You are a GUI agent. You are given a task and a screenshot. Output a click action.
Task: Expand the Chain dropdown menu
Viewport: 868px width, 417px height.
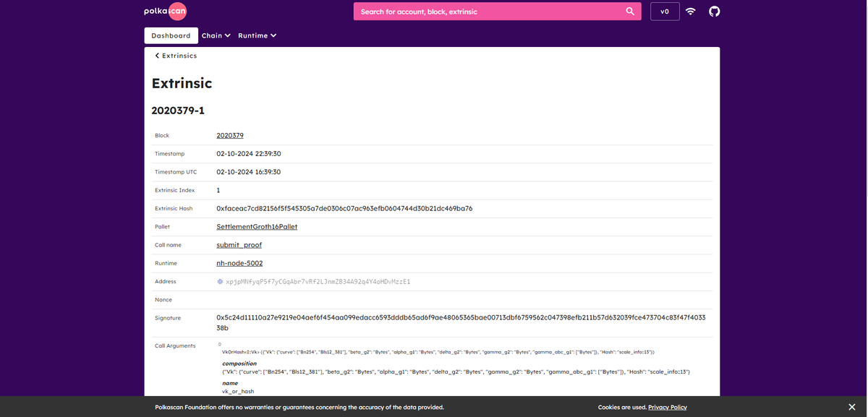216,35
